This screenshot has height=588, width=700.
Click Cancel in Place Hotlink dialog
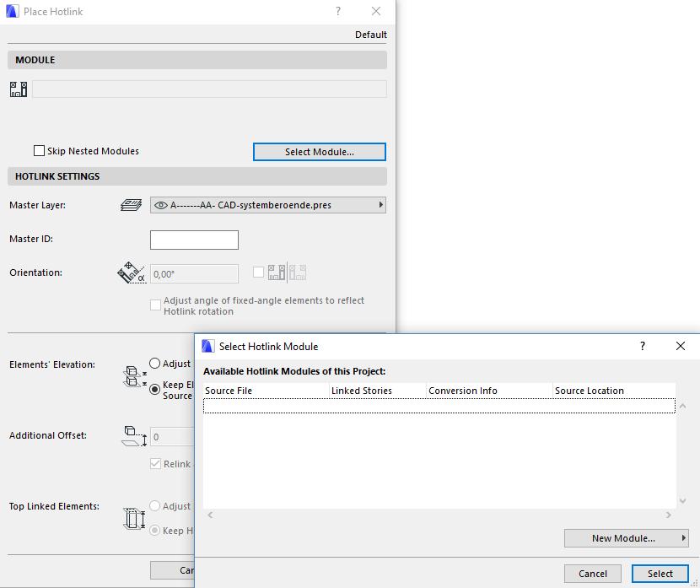point(172,570)
